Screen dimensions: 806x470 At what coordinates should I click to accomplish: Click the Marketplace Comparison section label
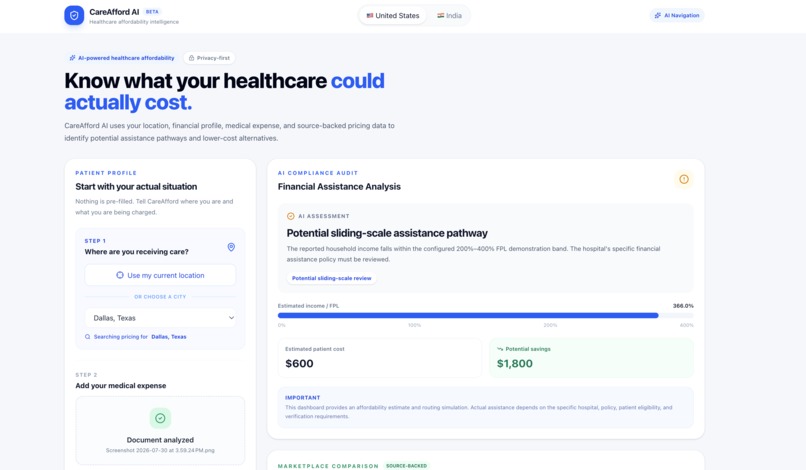coord(328,466)
